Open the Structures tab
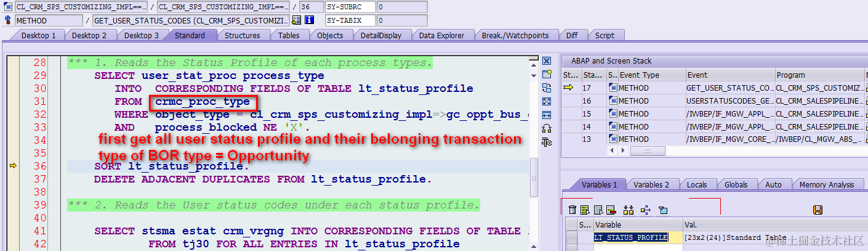The image size is (868, 251). click(x=242, y=36)
